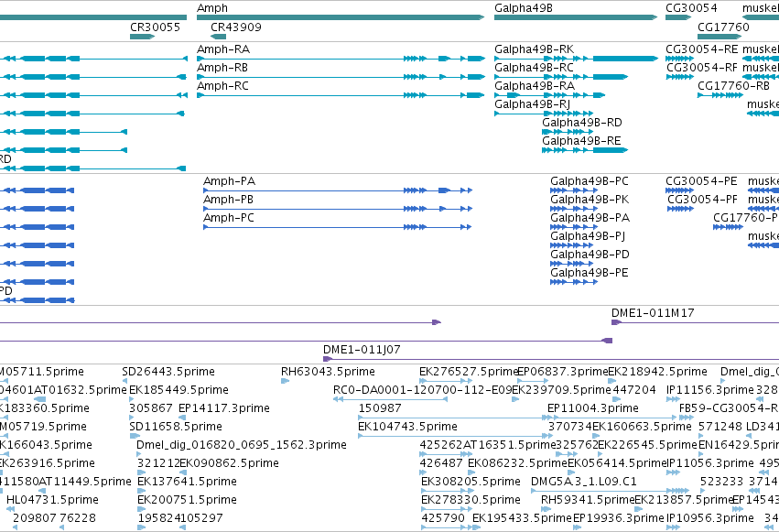Click the EK160663.5prime EST label
Image resolution: width=779 pixels, height=532 pixels.
click(x=643, y=427)
